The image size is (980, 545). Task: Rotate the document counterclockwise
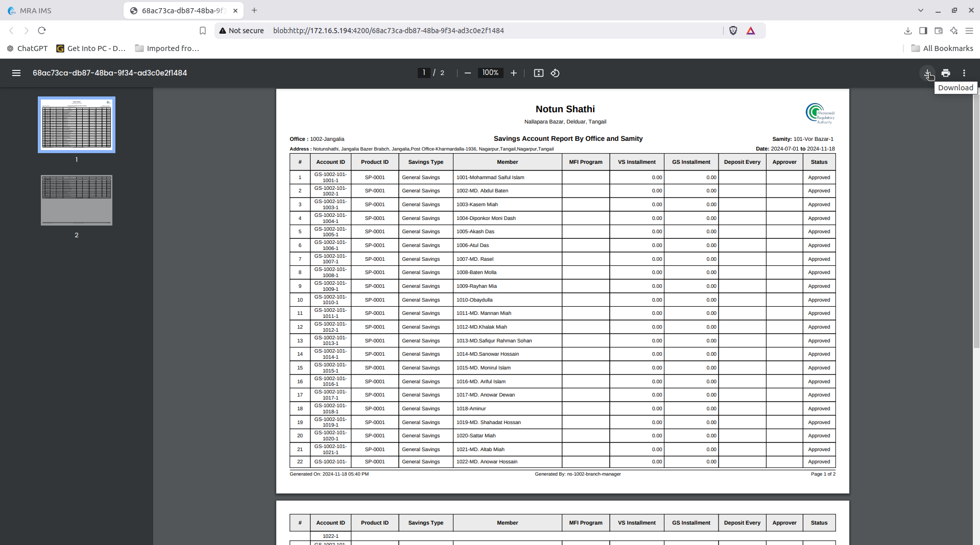click(555, 73)
